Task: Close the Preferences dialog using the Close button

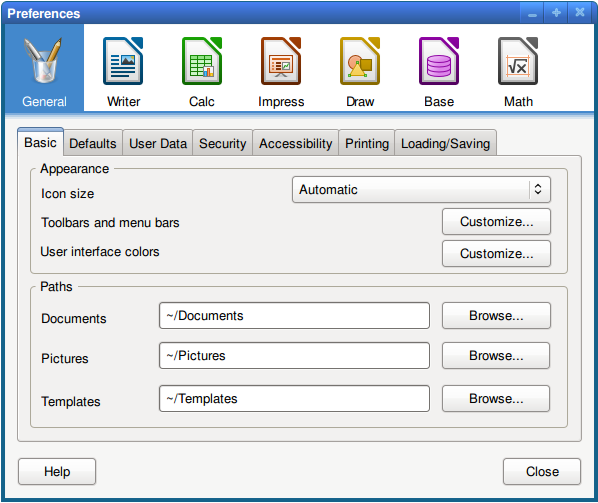Action: coord(542,472)
